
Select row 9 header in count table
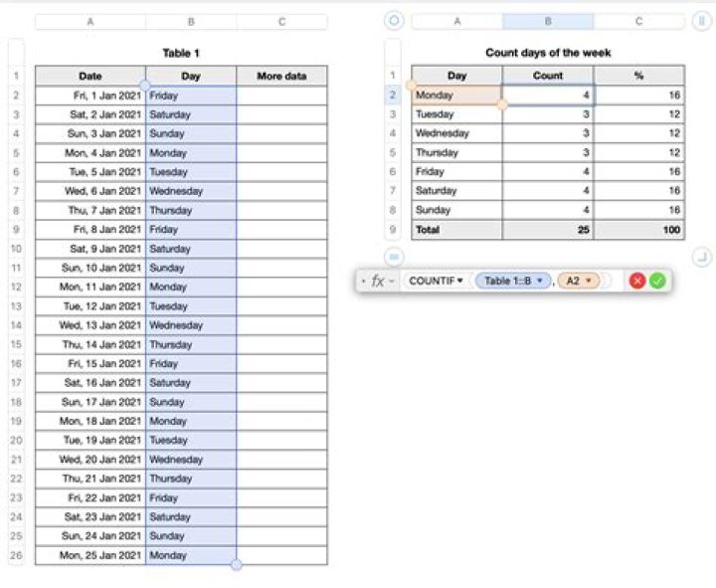point(394,229)
